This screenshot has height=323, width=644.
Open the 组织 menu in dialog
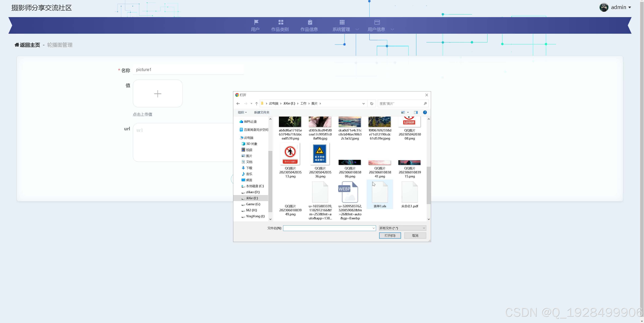[x=242, y=113]
